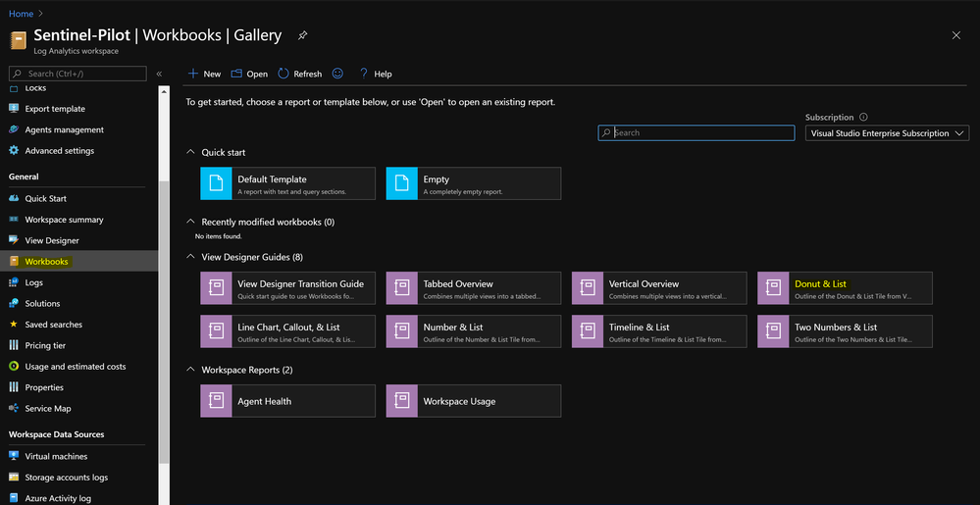Click the Quick Start sidebar icon
This screenshot has width=980, height=505.
click(x=14, y=198)
